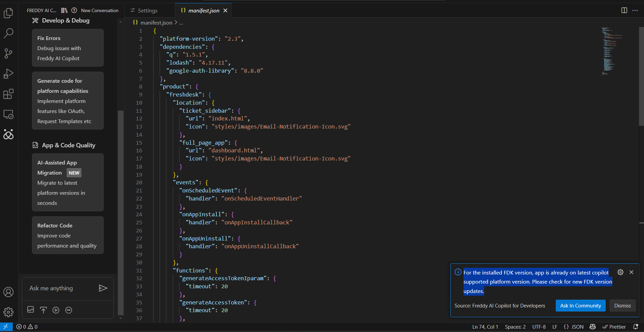Click the Develop & Debug section heading
This screenshot has width=644, height=332.
point(66,21)
